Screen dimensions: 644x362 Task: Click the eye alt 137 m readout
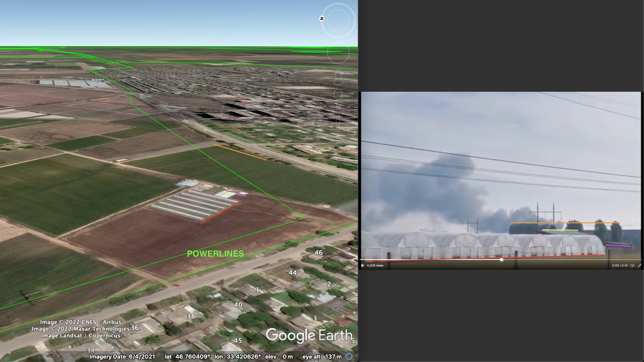[x=323, y=357]
